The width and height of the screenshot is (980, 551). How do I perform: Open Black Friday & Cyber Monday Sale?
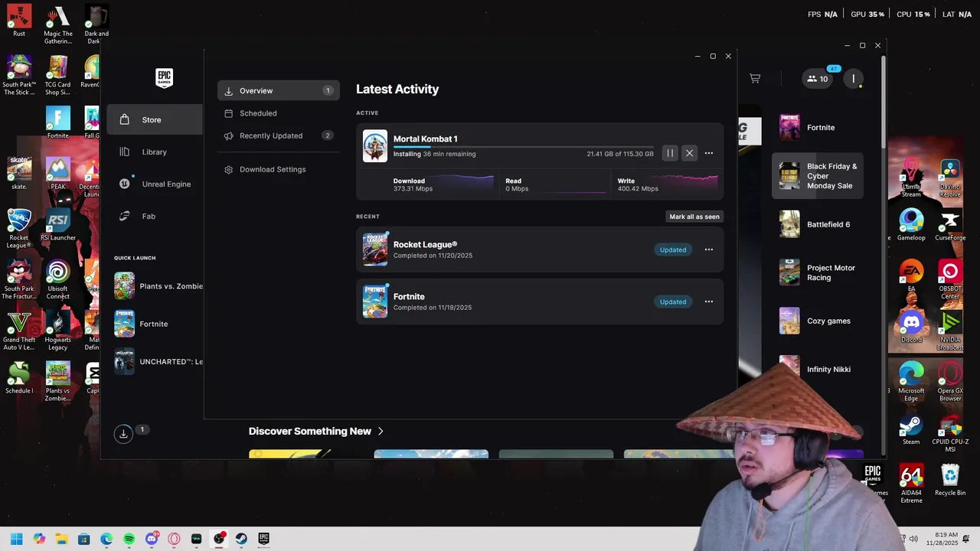coord(818,176)
